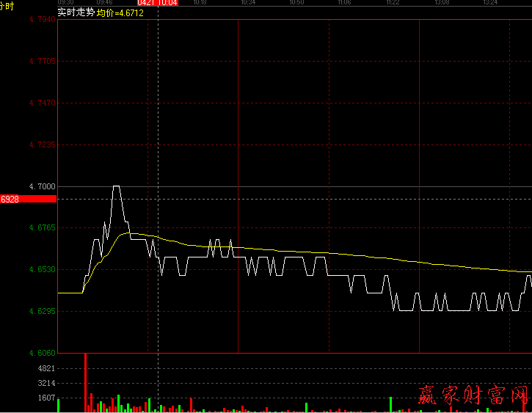Click the 4.6530 price axis label

coord(42,269)
